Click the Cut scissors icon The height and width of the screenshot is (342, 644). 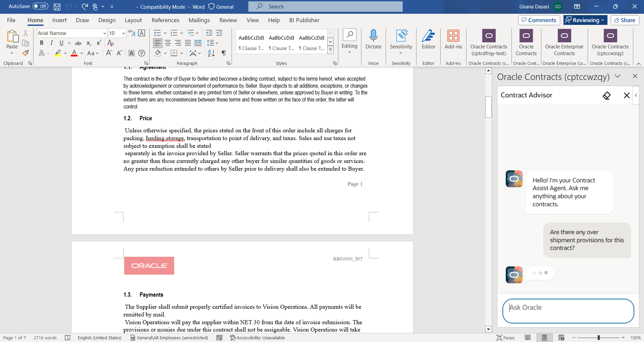pos(26,33)
